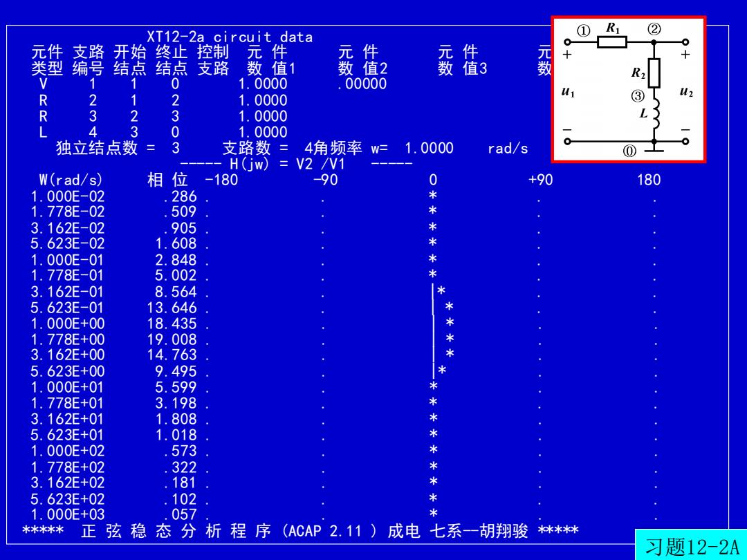Click the peak phase value 19.008

coord(172,339)
